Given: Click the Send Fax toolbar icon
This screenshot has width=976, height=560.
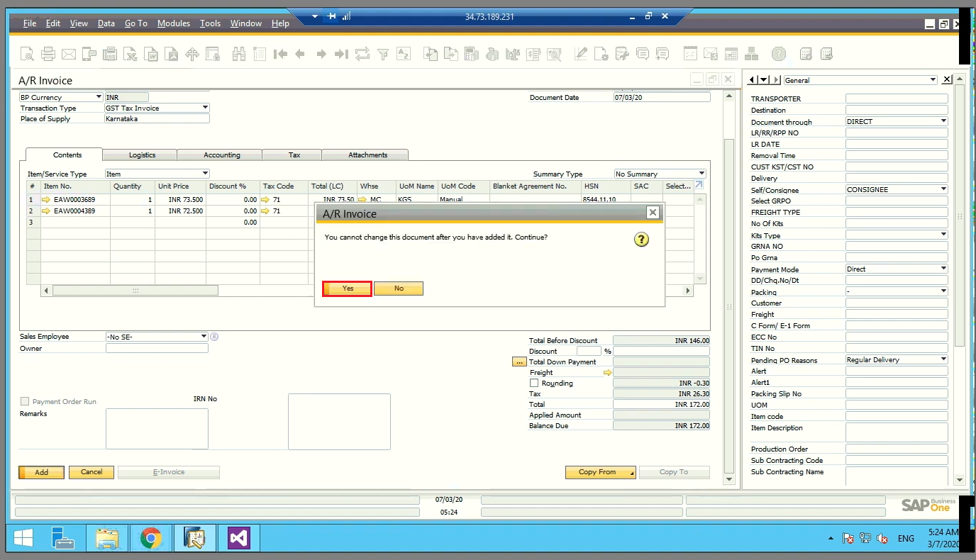Looking at the screenshot, I should pyautogui.click(x=89, y=54).
